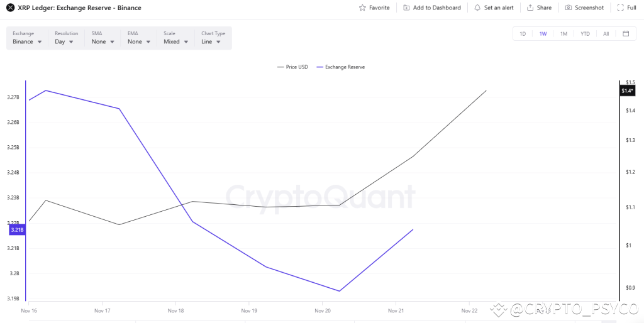Open the chart in Full screen
This screenshot has width=644, height=323.
[x=621, y=8]
